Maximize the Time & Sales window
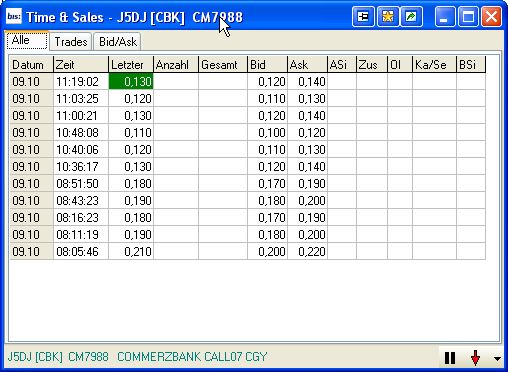This screenshot has height=372, width=508. coord(468,16)
